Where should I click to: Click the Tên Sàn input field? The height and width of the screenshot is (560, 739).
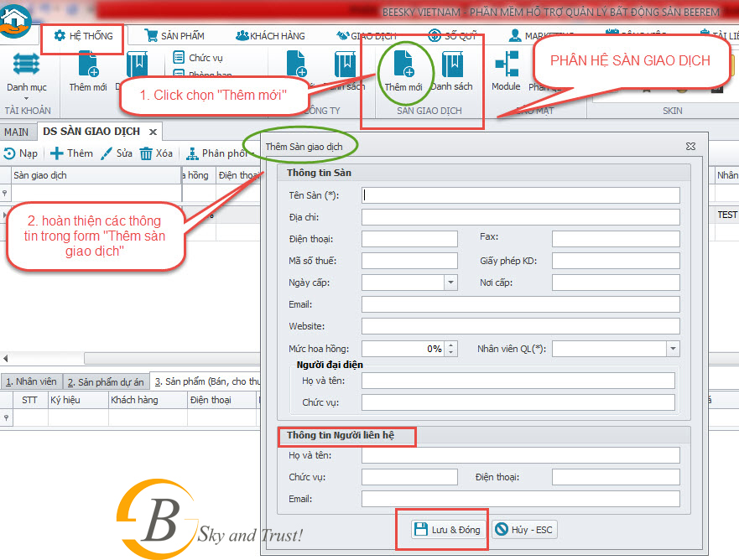[520, 195]
